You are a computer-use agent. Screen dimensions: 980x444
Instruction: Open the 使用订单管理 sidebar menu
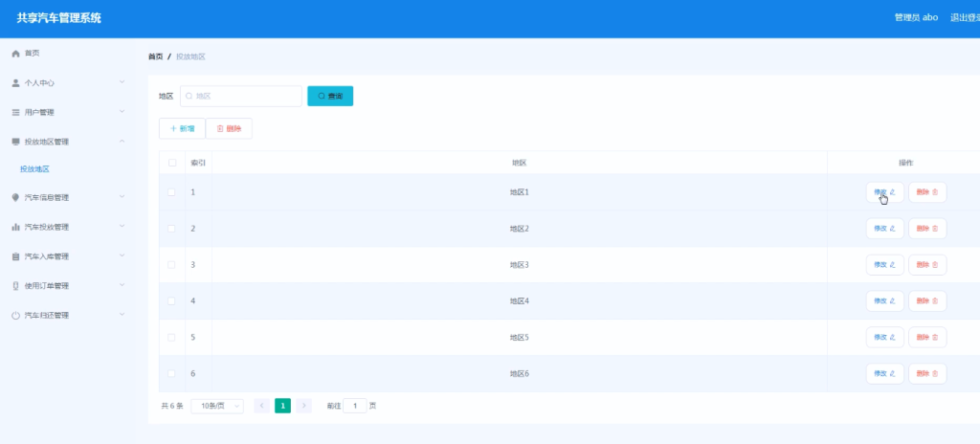click(x=68, y=286)
